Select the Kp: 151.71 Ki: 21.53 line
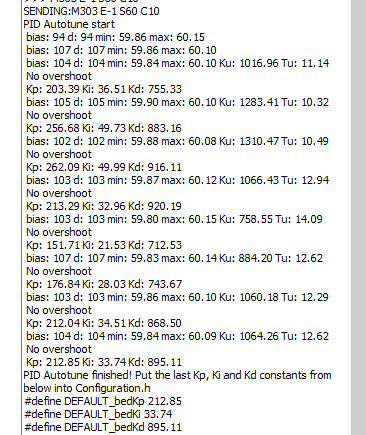The width and height of the screenshot is (366, 435). click(x=104, y=245)
